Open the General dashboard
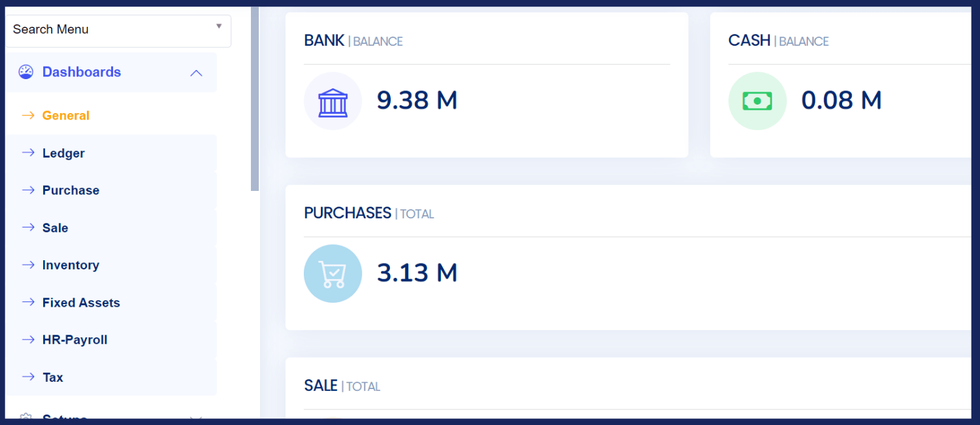980x425 pixels. coord(66,116)
